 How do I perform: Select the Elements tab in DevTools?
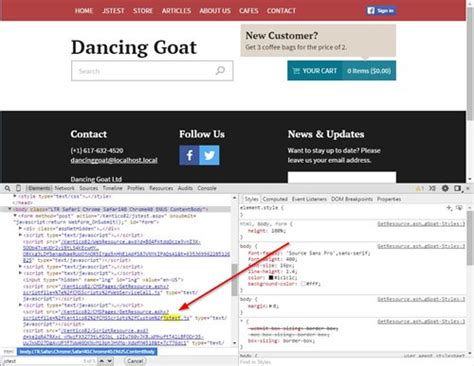pyautogui.click(x=39, y=188)
